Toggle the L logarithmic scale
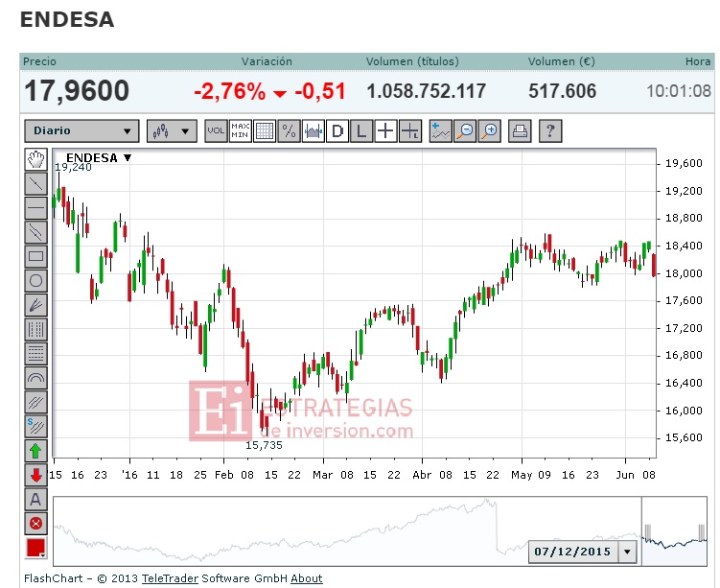The image size is (720, 588). tap(361, 130)
